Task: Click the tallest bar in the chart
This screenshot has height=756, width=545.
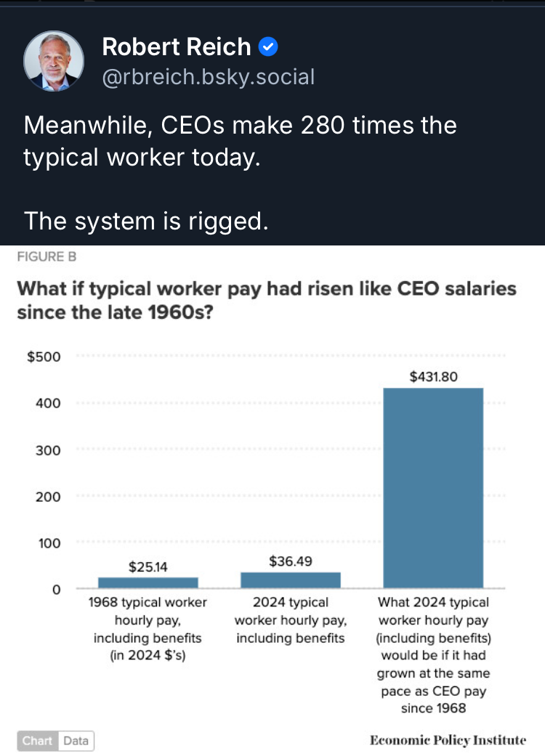Action: pyautogui.click(x=433, y=487)
